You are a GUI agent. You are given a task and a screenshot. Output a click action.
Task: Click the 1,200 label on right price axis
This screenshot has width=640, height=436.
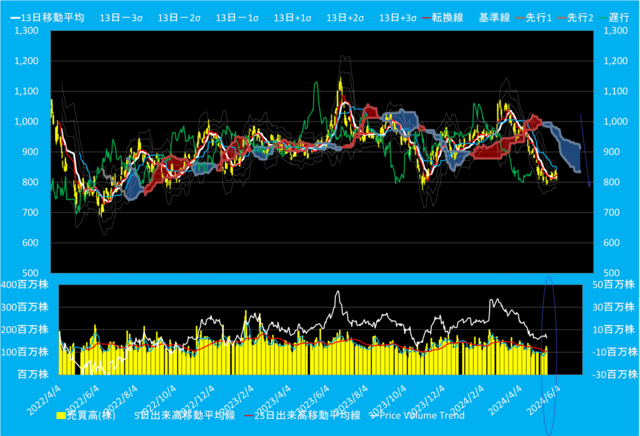616,61
